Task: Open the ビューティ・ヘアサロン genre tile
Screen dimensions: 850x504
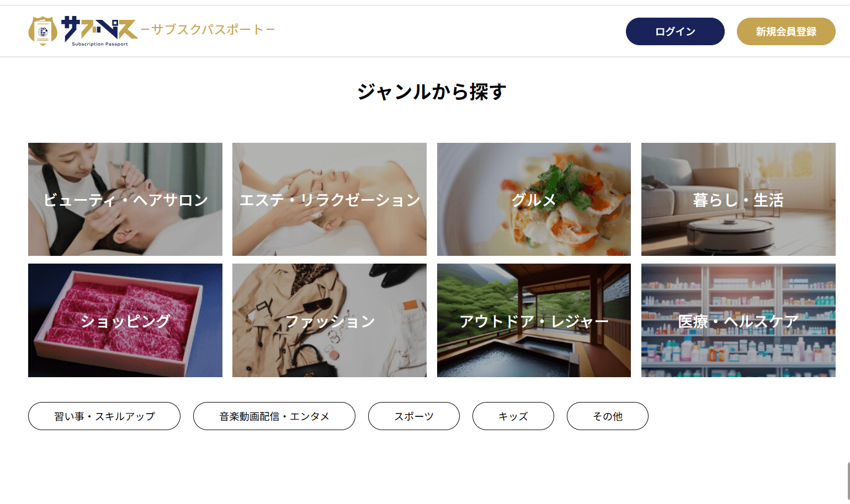Action: pyautogui.click(x=125, y=199)
